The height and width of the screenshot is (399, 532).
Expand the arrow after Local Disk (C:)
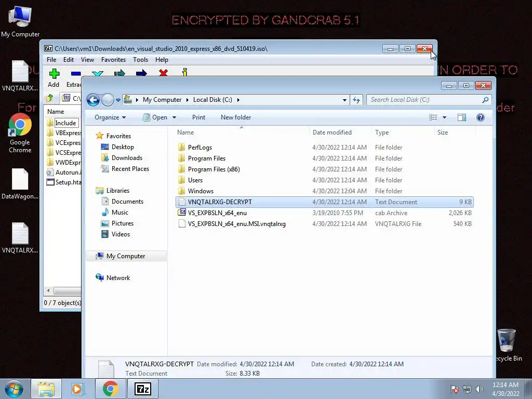click(238, 100)
